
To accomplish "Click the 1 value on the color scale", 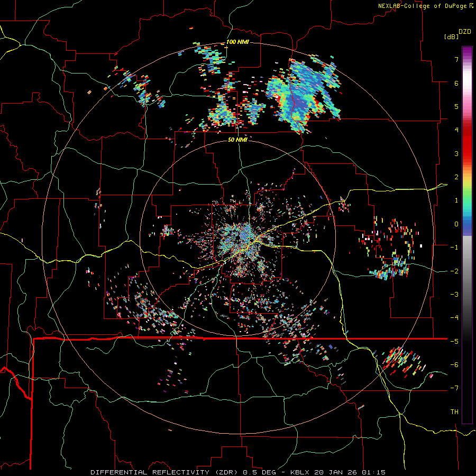I will (x=456, y=200).
